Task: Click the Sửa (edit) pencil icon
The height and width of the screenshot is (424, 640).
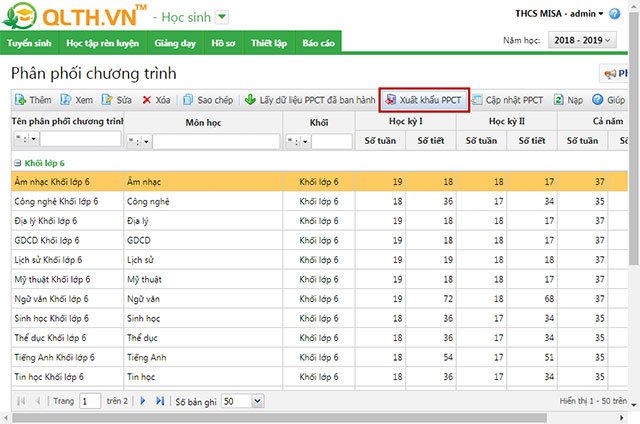Action: [x=107, y=100]
